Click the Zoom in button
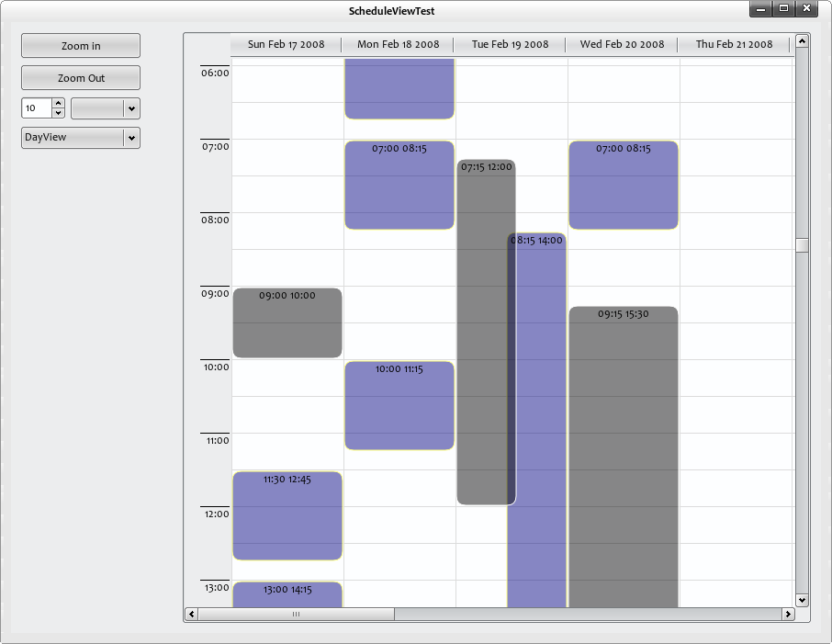 point(81,46)
